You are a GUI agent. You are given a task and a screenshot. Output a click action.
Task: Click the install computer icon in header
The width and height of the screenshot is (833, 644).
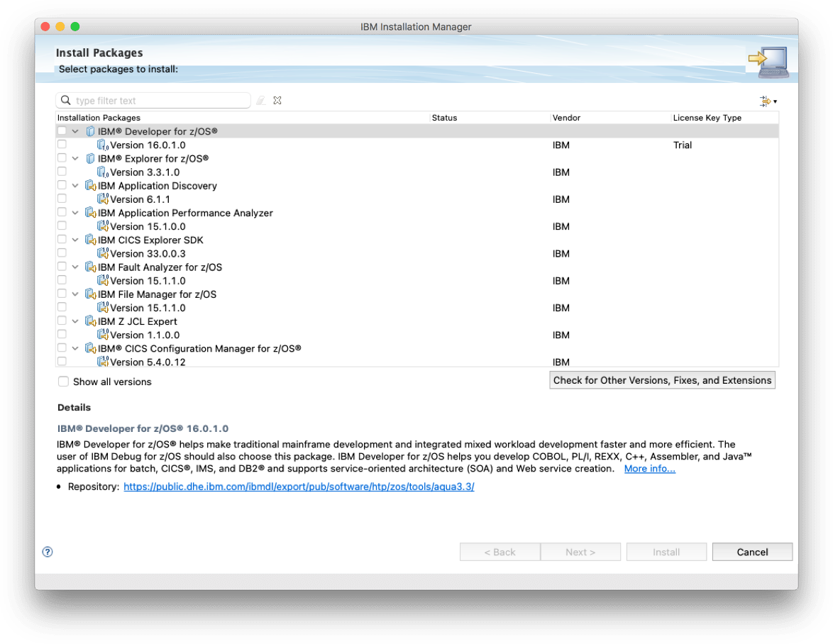(x=768, y=62)
